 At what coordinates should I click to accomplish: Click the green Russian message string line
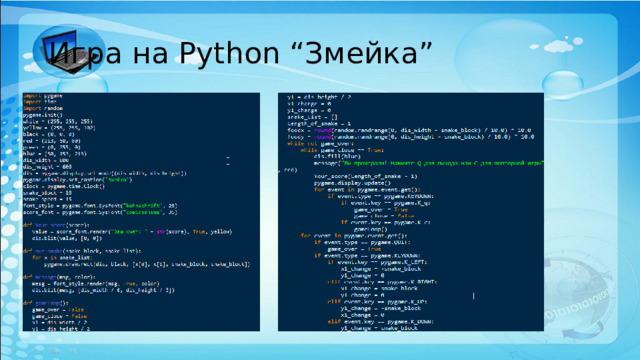429,163
